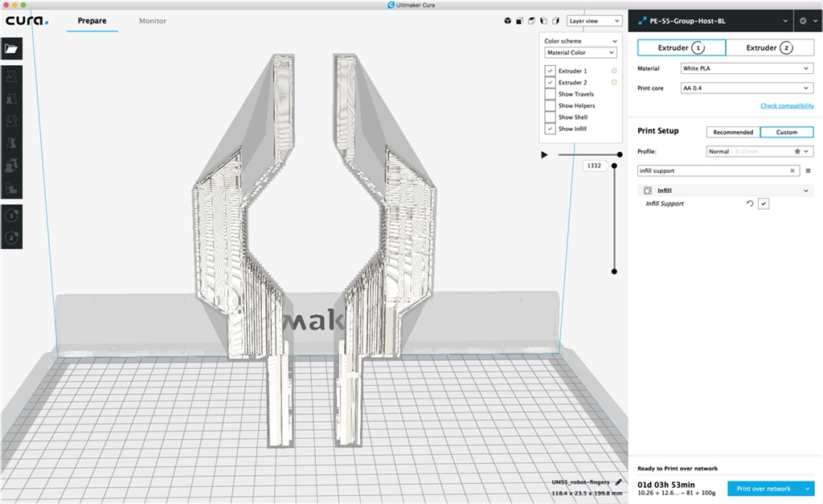Select the 3D perspective view cube icon
Image resolution: width=823 pixels, height=504 pixels.
coord(508,21)
